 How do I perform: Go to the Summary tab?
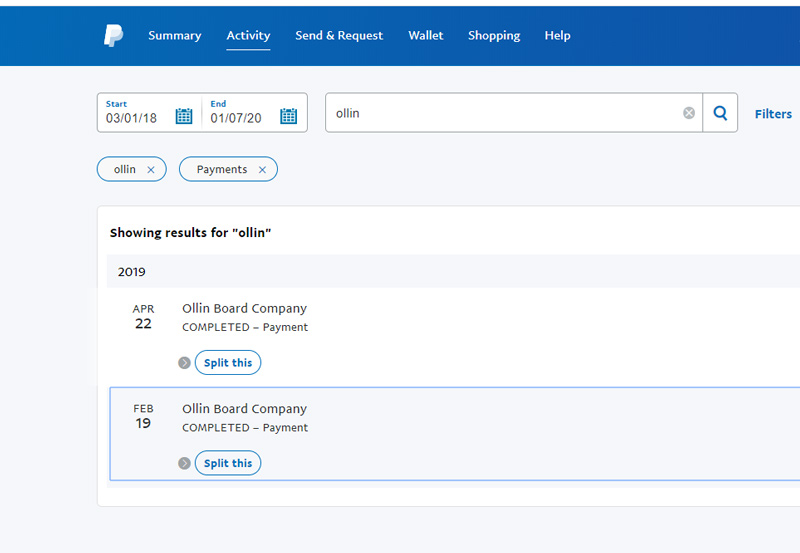click(x=174, y=35)
